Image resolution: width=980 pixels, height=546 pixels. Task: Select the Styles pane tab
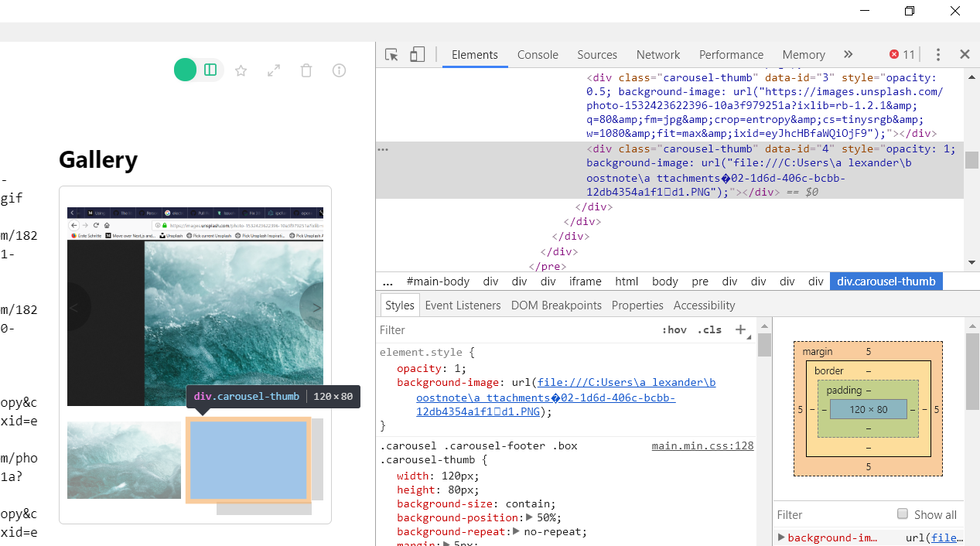[x=400, y=305]
